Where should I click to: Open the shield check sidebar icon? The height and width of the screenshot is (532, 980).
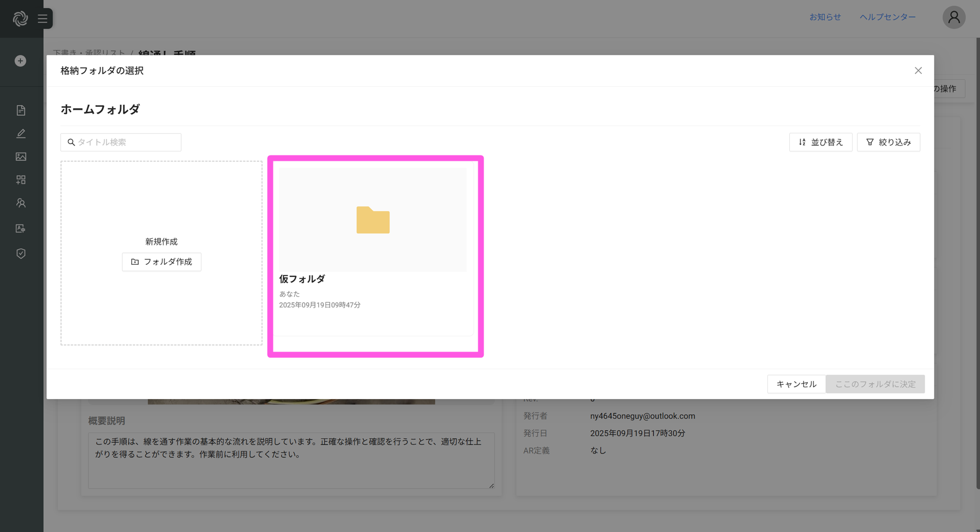click(21, 253)
